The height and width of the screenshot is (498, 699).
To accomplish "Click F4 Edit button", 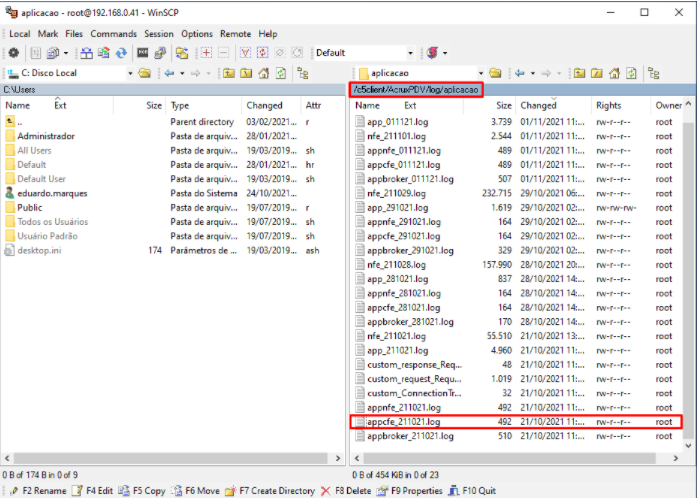I will tap(93, 491).
